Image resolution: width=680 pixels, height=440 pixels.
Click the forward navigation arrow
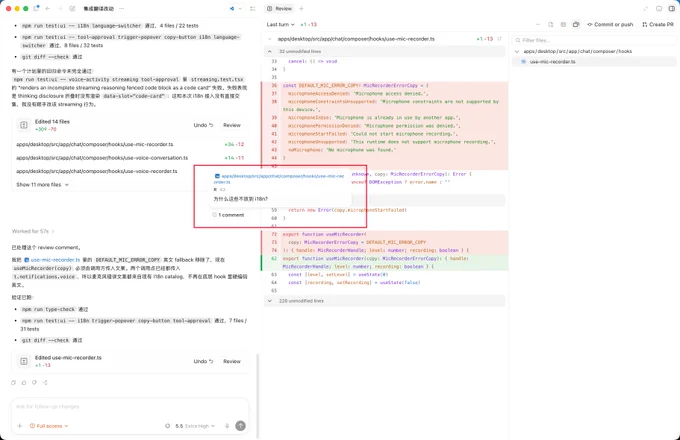pos(60,8)
